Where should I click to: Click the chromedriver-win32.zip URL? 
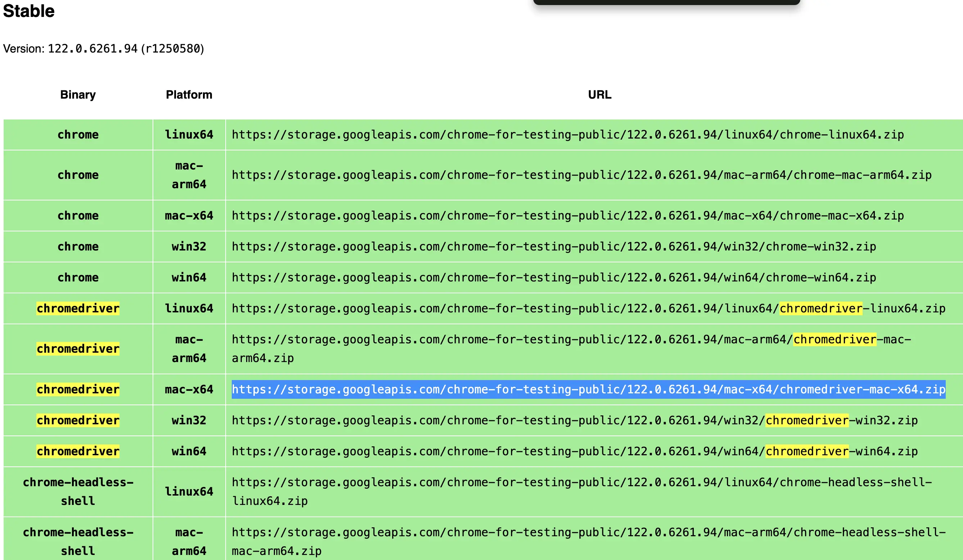point(575,420)
